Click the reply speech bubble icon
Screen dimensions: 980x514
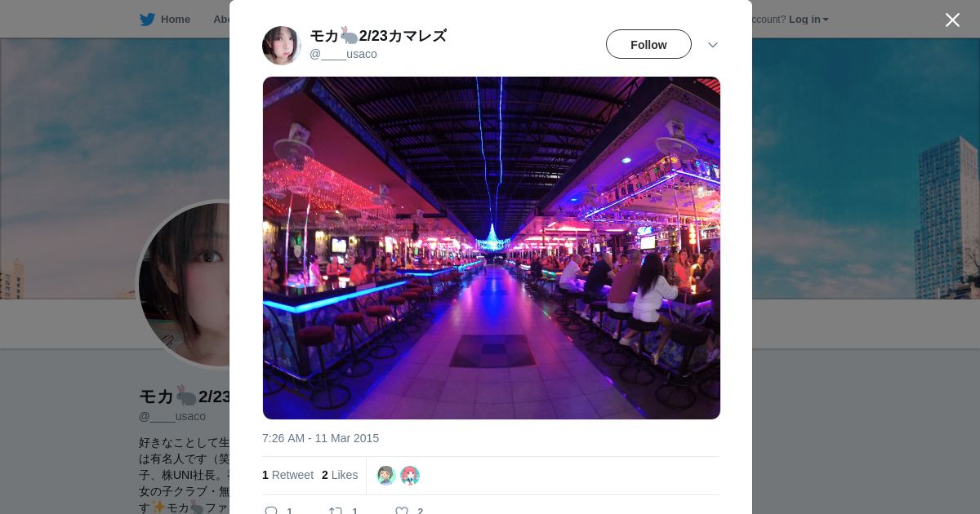click(x=271, y=512)
